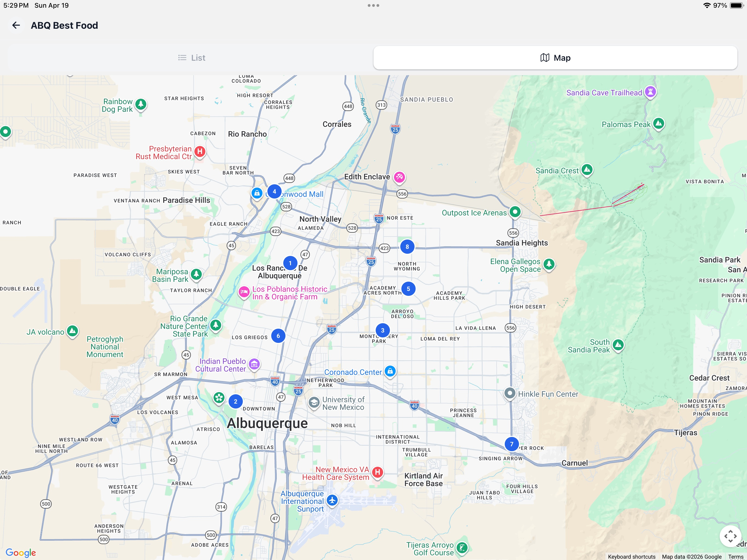Click the North Valley label
The image size is (747, 560).
(x=320, y=219)
